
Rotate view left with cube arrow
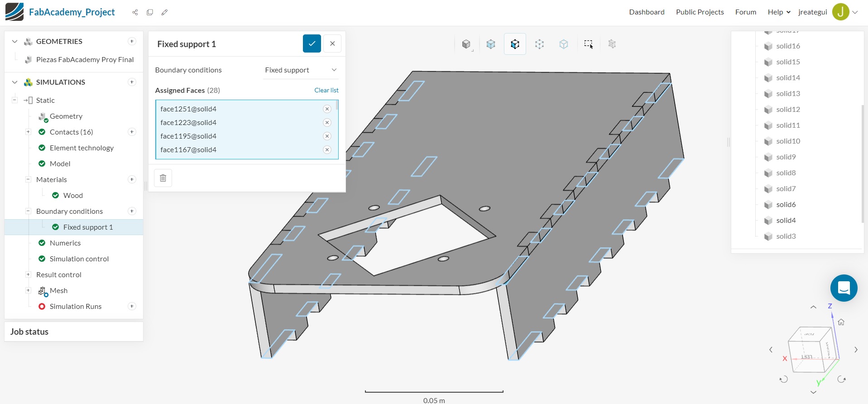pos(771,350)
